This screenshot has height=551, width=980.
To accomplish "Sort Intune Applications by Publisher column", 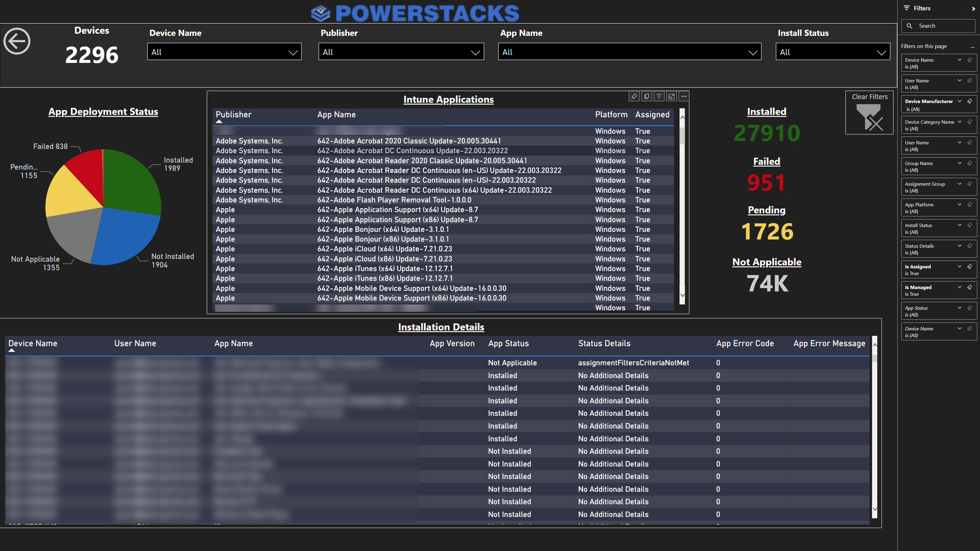I will pyautogui.click(x=233, y=115).
